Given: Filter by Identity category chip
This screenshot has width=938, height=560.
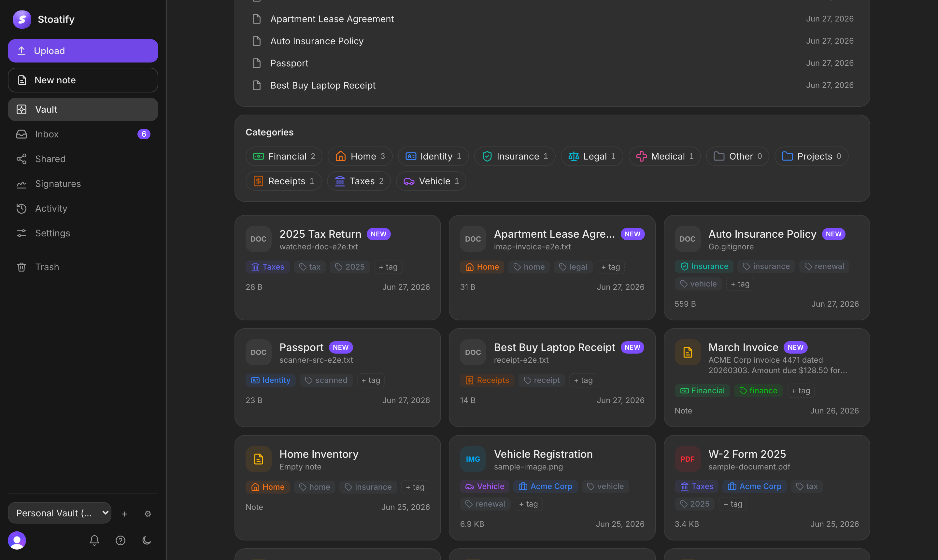Looking at the screenshot, I should tap(433, 156).
